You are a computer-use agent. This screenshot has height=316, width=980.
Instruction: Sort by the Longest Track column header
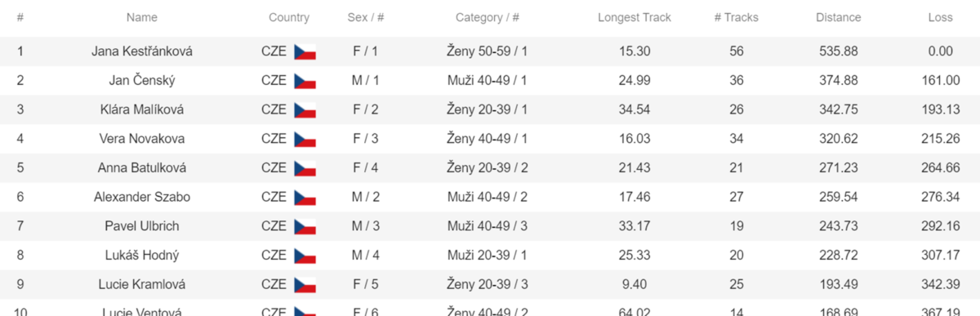click(x=635, y=17)
